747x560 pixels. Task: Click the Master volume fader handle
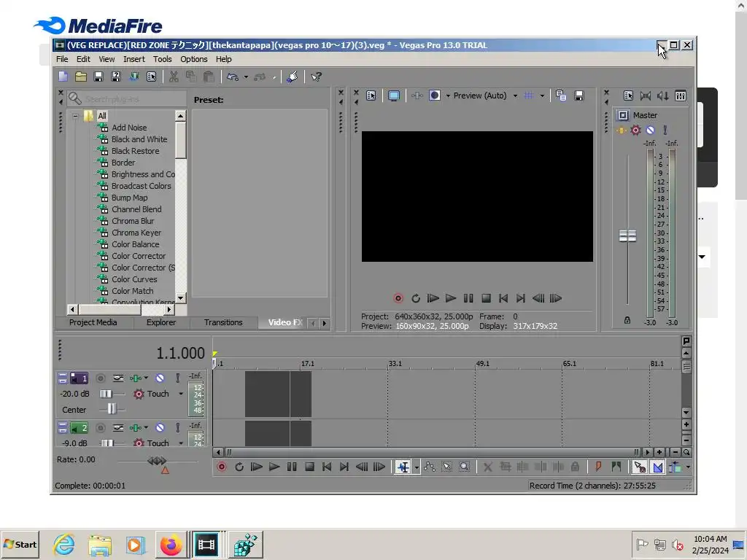[x=627, y=236]
